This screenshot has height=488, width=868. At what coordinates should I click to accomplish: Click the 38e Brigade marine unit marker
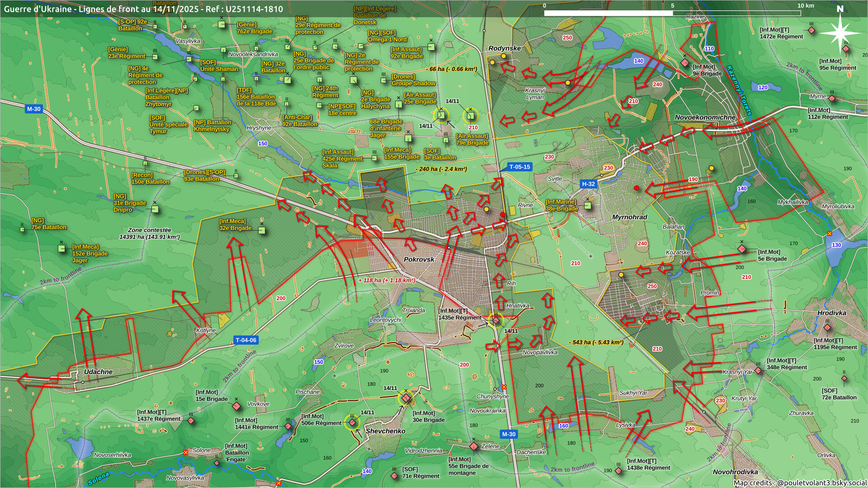pos(588,206)
